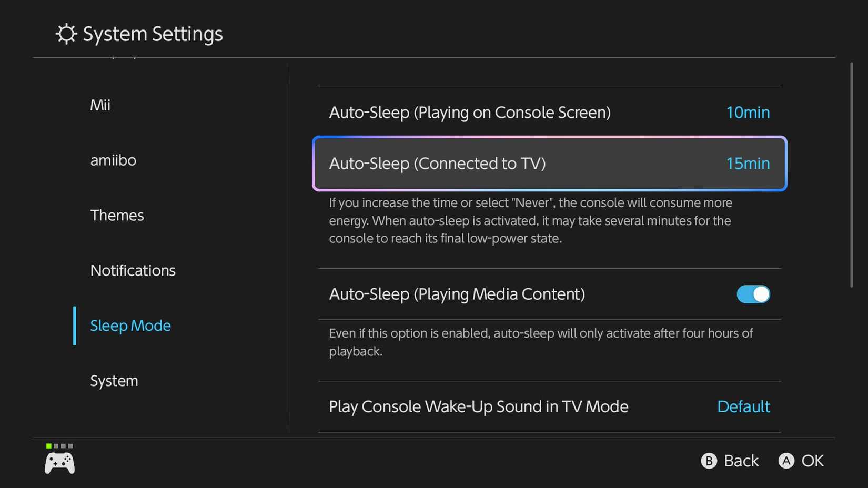The height and width of the screenshot is (488, 868).
Task: Open the amiibo settings page
Action: pos(113,160)
